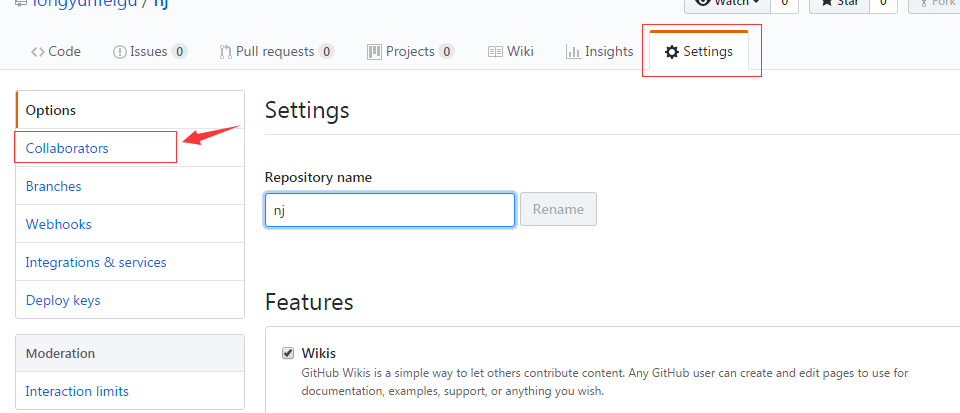Click the Issues exclamation icon
960x413 pixels.
coord(119,52)
